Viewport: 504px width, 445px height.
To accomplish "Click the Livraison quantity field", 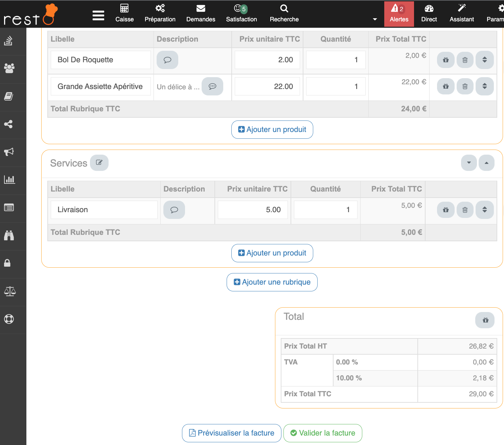I will coord(325,210).
